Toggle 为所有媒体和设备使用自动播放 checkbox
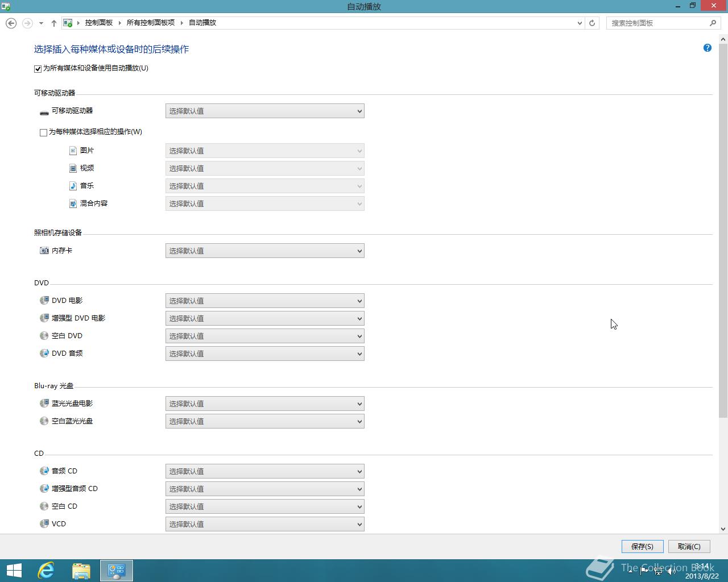This screenshot has width=728, height=582. 38,69
